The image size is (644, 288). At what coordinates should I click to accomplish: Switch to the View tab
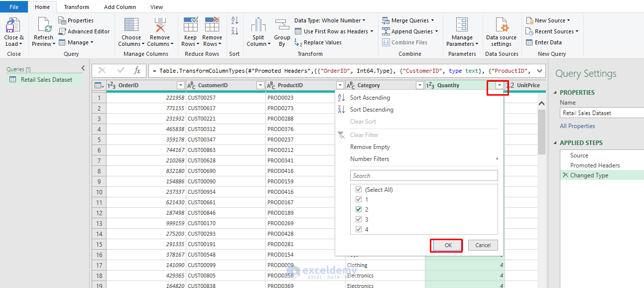(157, 7)
